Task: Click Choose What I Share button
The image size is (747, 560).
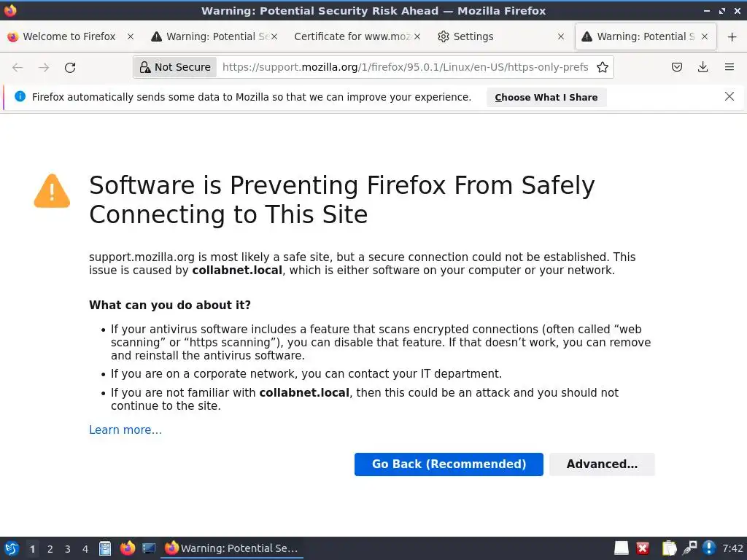Action: tap(546, 97)
